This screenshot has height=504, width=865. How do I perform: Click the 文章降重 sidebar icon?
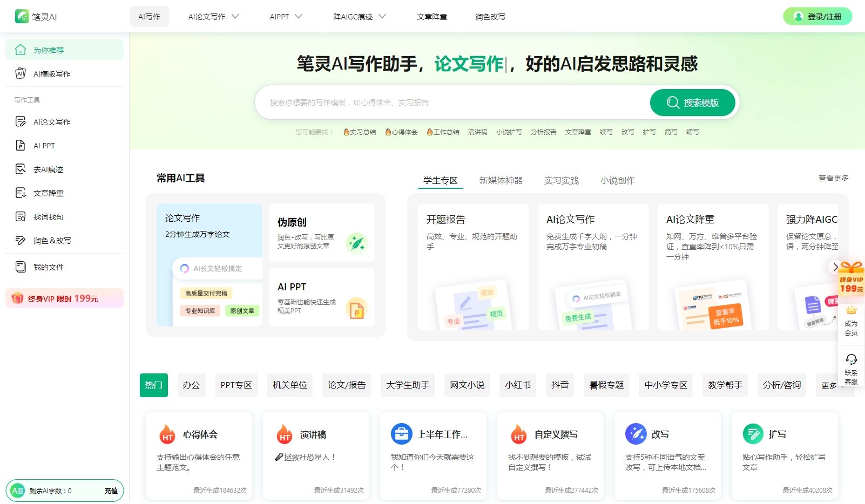[21, 193]
